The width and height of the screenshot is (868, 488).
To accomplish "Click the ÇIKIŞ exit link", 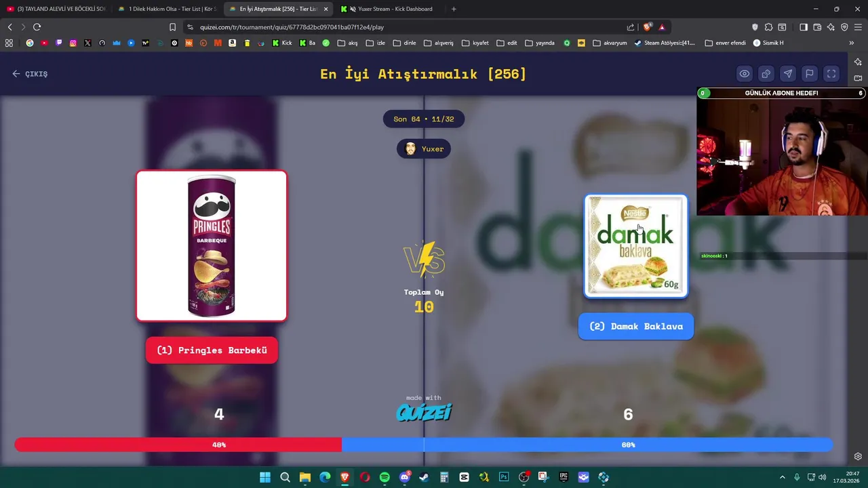I will [30, 74].
